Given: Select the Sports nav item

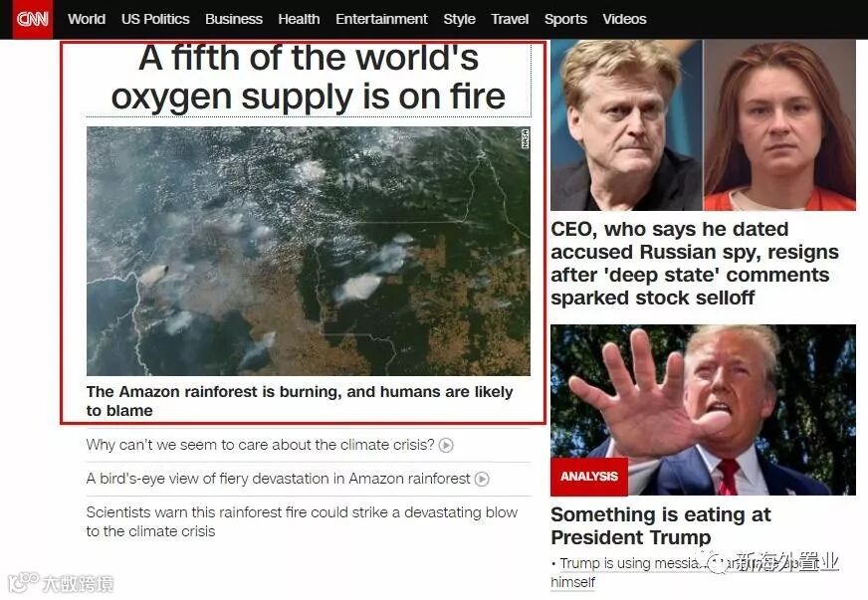Looking at the screenshot, I should [565, 19].
